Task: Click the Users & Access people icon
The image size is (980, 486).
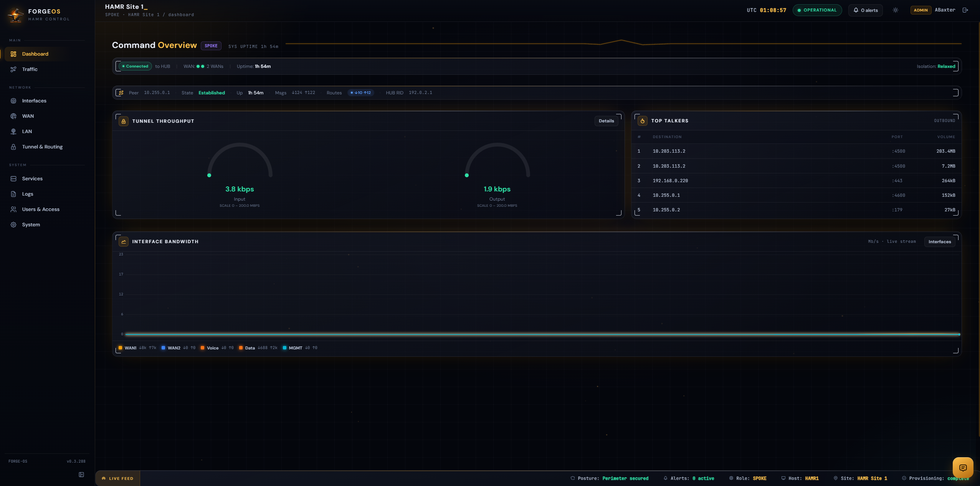Action: 13,209
